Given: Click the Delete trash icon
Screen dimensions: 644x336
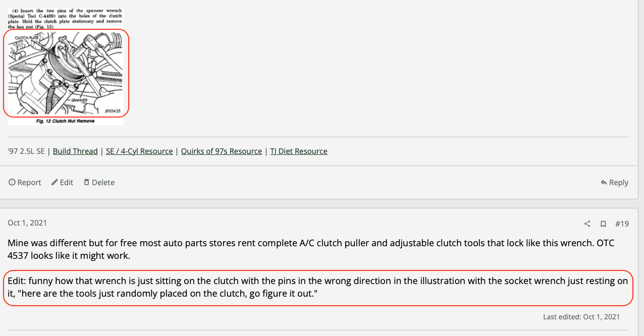Looking at the screenshot, I should click(87, 183).
